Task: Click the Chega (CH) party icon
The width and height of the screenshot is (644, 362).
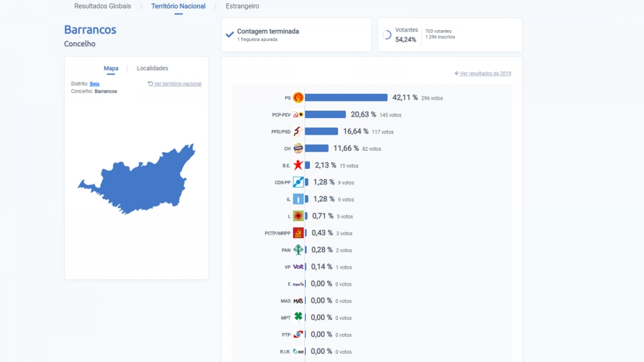Action: pos(298,149)
